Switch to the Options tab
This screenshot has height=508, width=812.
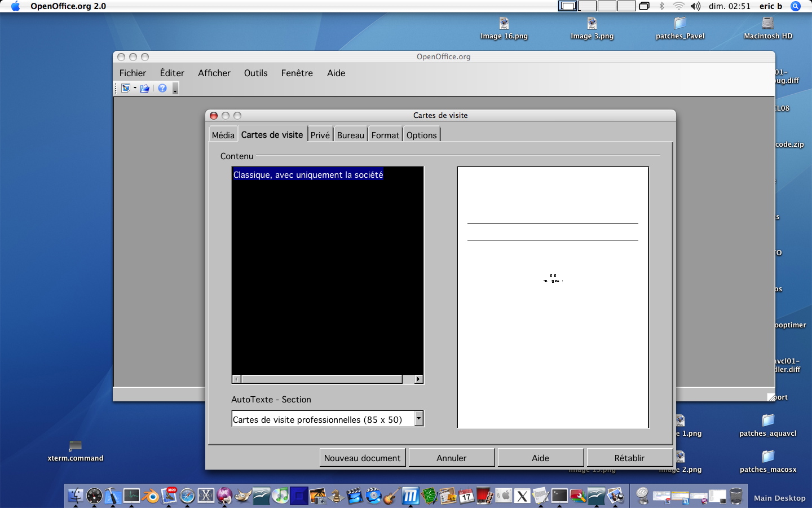(422, 135)
